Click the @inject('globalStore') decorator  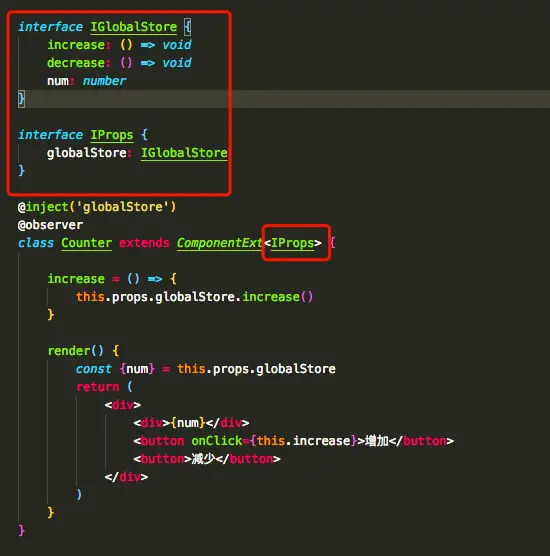[97, 207]
